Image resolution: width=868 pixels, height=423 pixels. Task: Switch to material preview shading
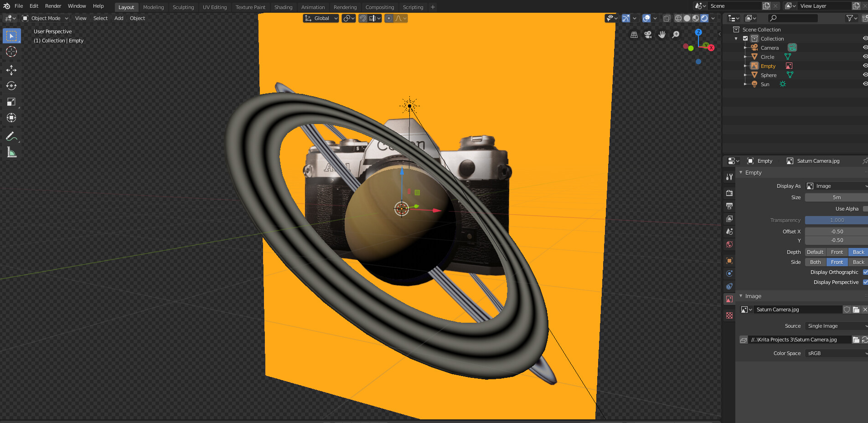point(696,18)
